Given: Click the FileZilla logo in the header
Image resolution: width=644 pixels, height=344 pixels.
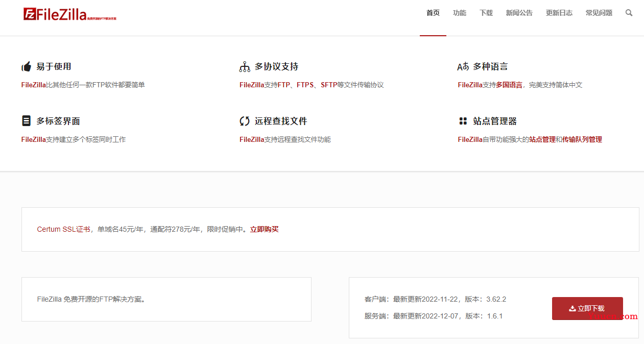Looking at the screenshot, I should coord(69,14).
